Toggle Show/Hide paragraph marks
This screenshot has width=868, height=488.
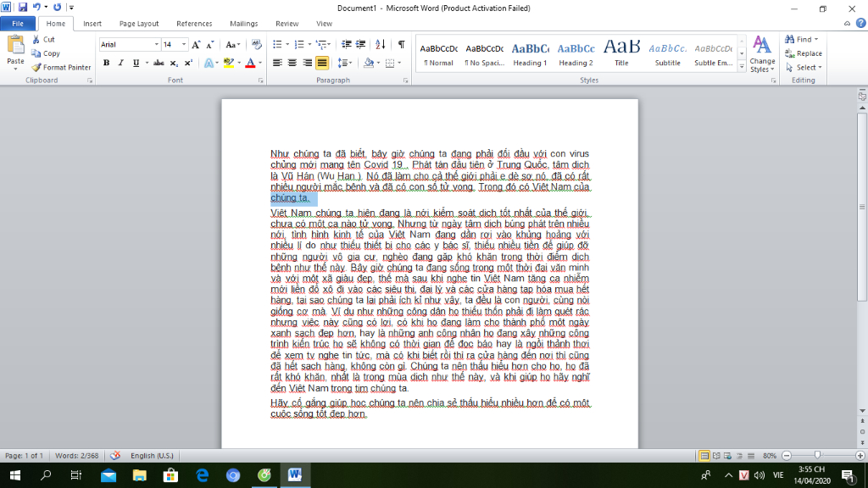[x=401, y=44]
